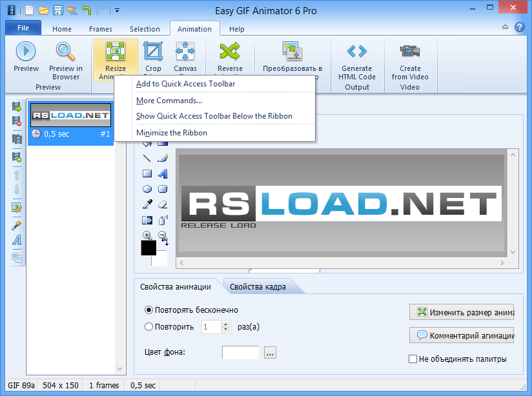The height and width of the screenshot is (396, 532).
Task: Switch to the Selection ribbon tab
Action: (x=145, y=29)
